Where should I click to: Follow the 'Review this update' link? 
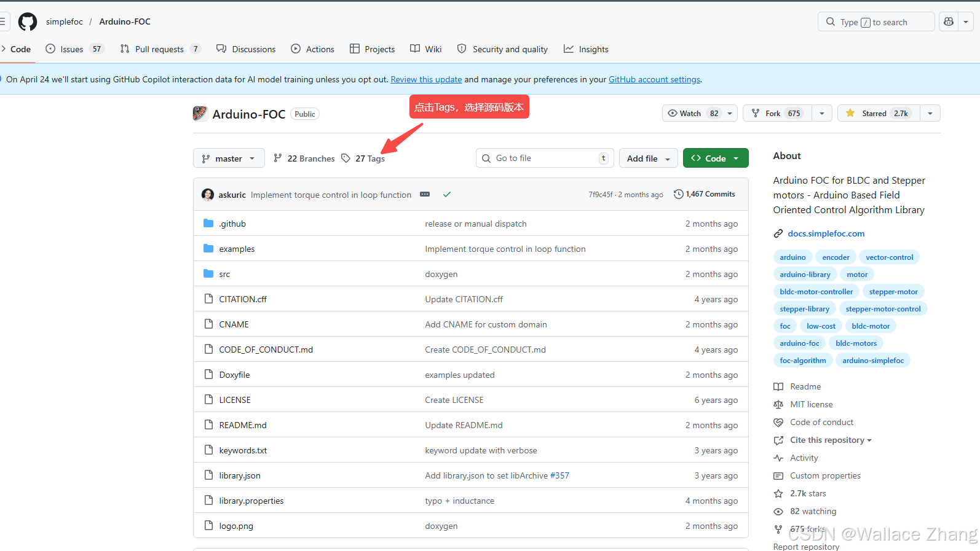(x=426, y=79)
